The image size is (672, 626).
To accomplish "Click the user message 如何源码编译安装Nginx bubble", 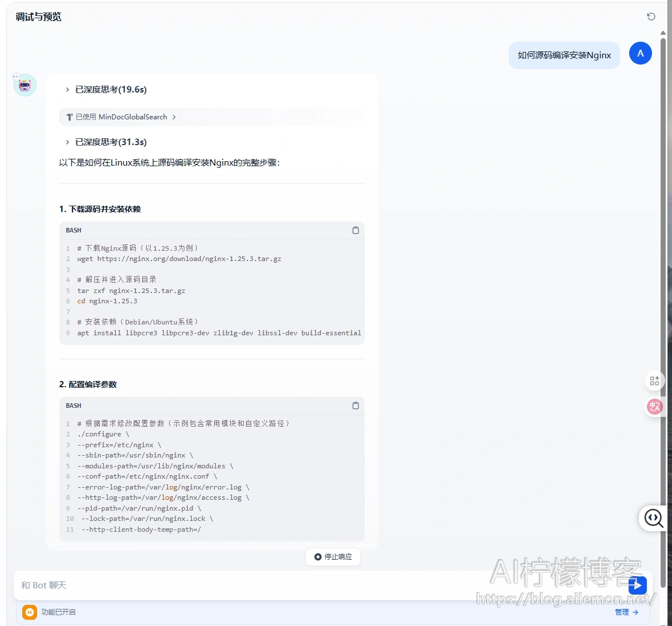I will 564,55.
